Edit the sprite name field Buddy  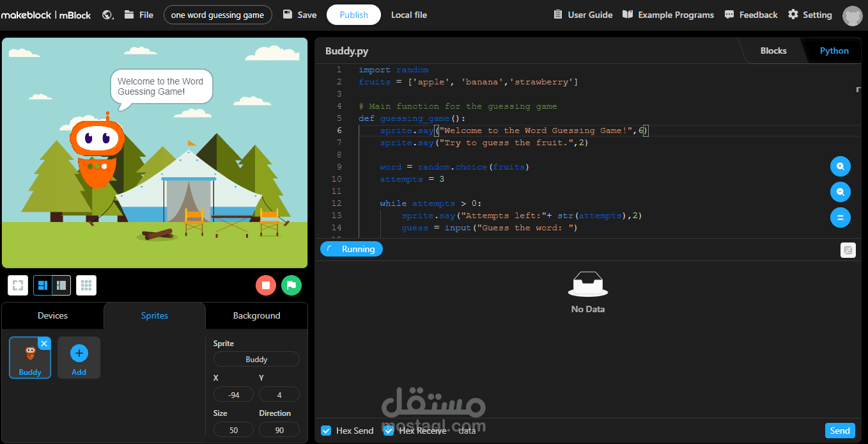(256, 360)
